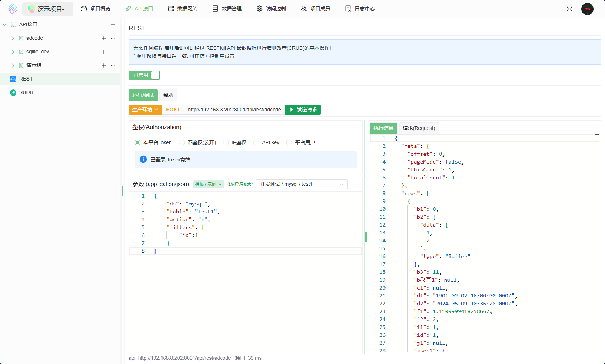This screenshot has width=605, height=364.
Task: Open more options for sqlite_dev group
Action: click(x=113, y=52)
